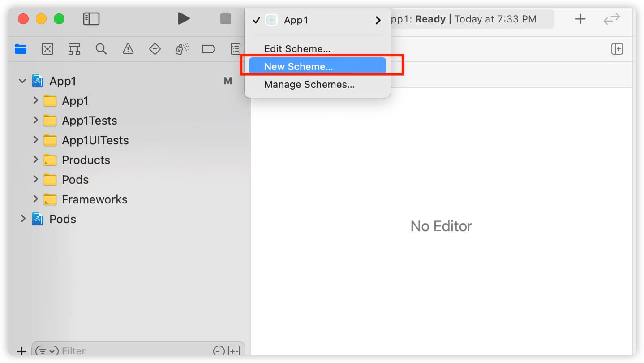Open the Report navigator list icon
Viewport: 644px width, 363px height.
[x=236, y=49]
